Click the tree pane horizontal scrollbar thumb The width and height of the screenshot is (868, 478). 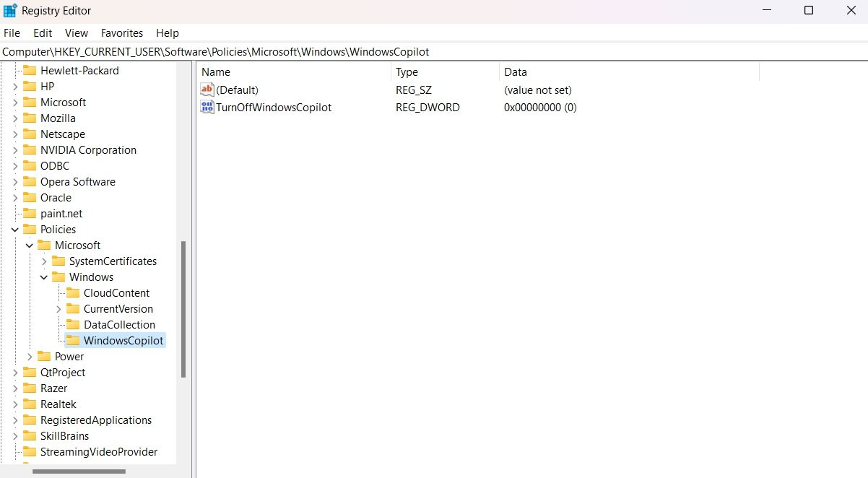point(79,472)
